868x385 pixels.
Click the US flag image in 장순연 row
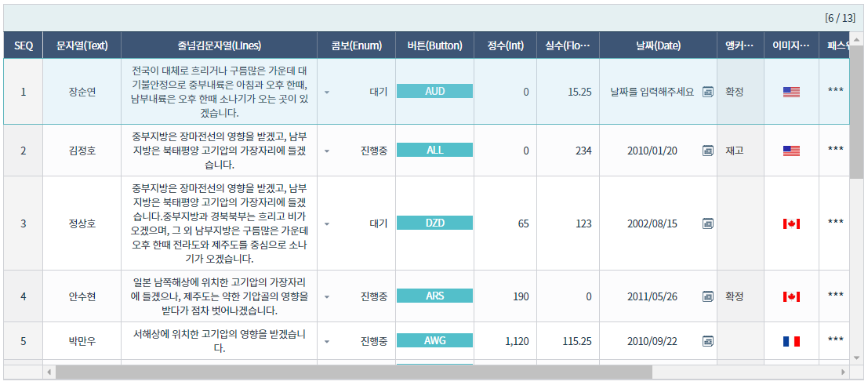point(791,92)
